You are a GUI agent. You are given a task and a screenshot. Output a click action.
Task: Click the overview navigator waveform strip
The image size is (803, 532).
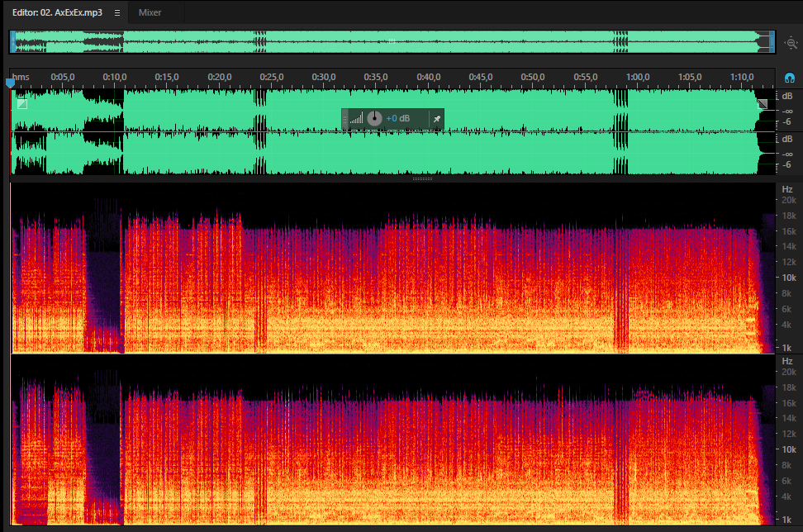pyautogui.click(x=392, y=41)
